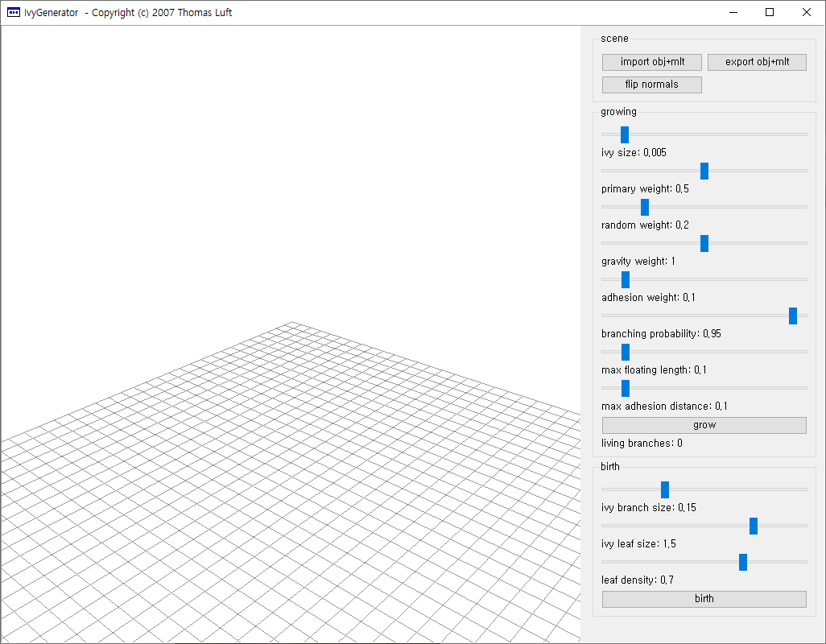Click the 'random weight: 0,2' label

pos(645,225)
